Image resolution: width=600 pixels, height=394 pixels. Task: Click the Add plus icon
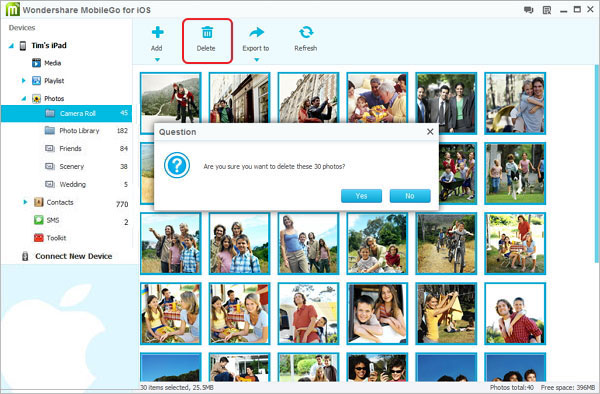(157, 32)
